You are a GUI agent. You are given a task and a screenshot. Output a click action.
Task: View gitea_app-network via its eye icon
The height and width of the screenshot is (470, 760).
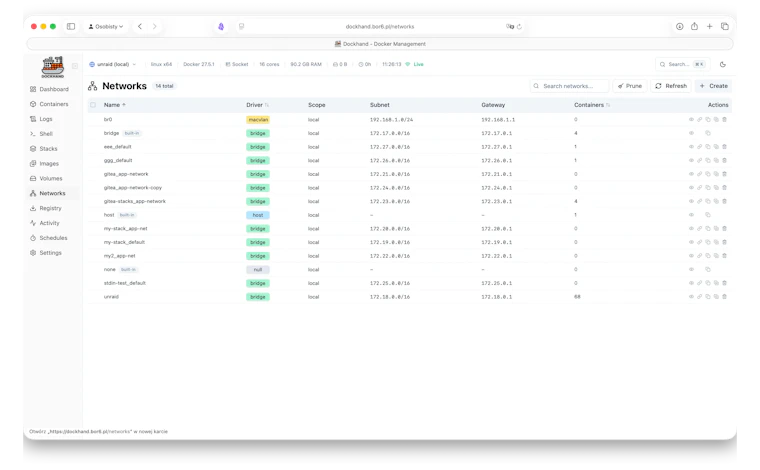click(691, 173)
